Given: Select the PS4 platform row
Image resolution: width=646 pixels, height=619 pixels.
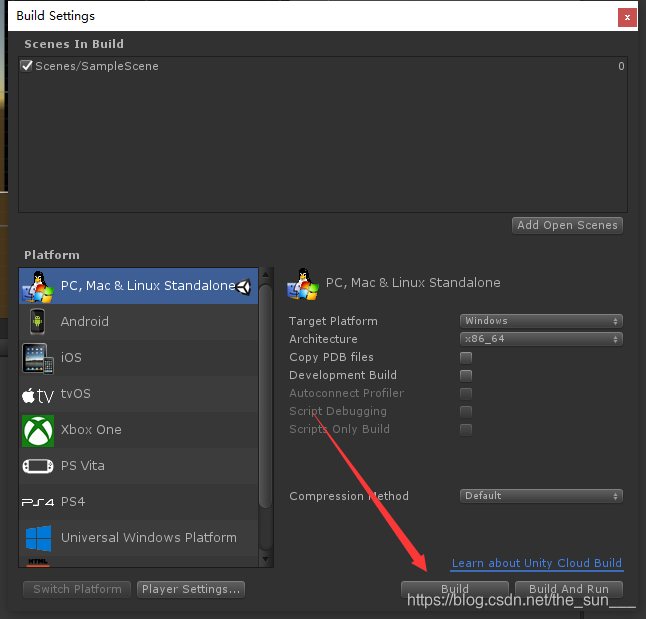Looking at the screenshot, I should pos(138,502).
